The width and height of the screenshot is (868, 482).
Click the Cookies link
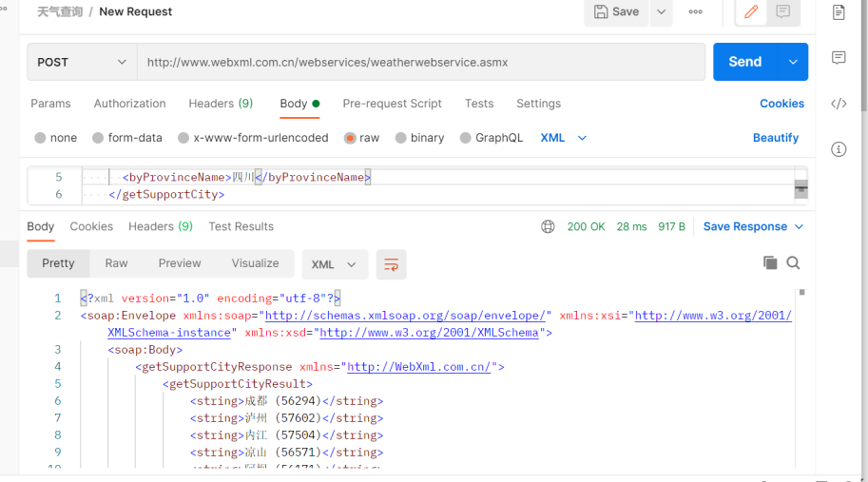coord(781,104)
